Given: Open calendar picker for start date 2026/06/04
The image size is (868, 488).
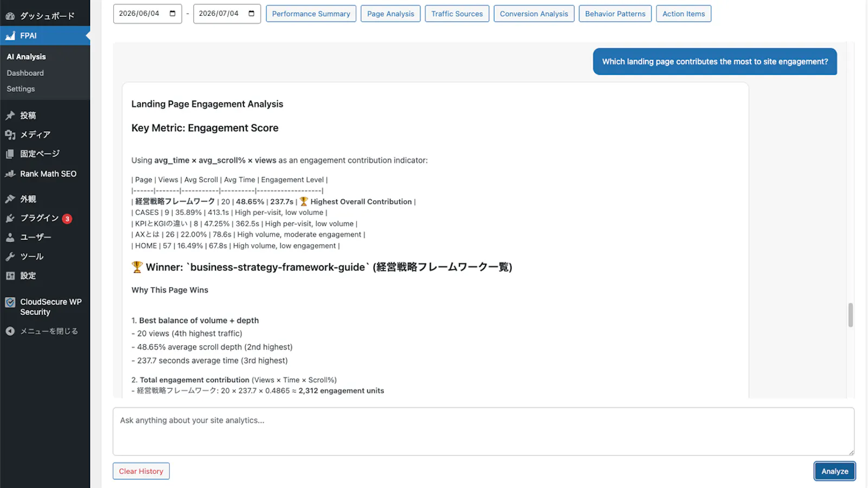Looking at the screenshot, I should [x=173, y=14].
